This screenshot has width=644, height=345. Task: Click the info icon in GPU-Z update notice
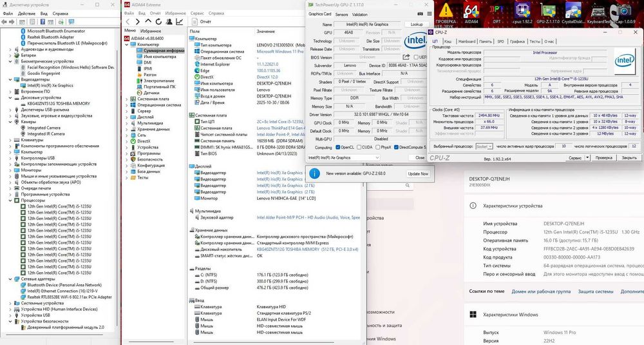click(315, 173)
